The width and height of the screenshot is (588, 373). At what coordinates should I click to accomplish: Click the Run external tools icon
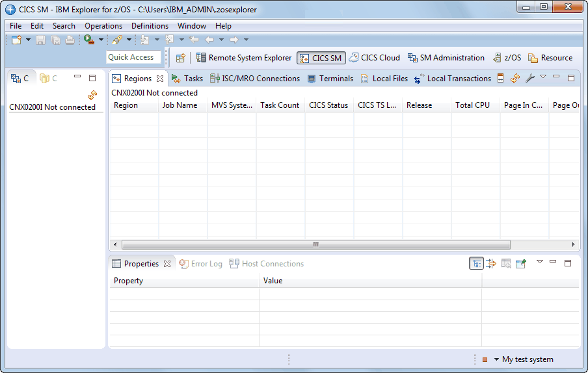tap(88, 40)
